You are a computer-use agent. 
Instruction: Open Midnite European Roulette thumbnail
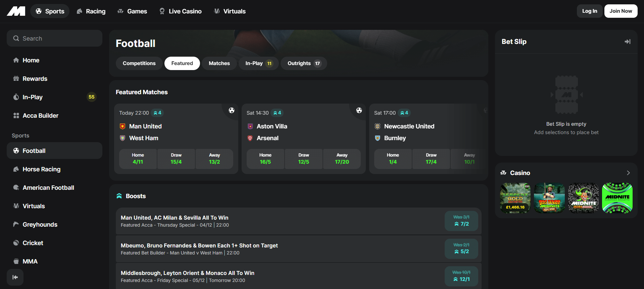[x=617, y=198]
